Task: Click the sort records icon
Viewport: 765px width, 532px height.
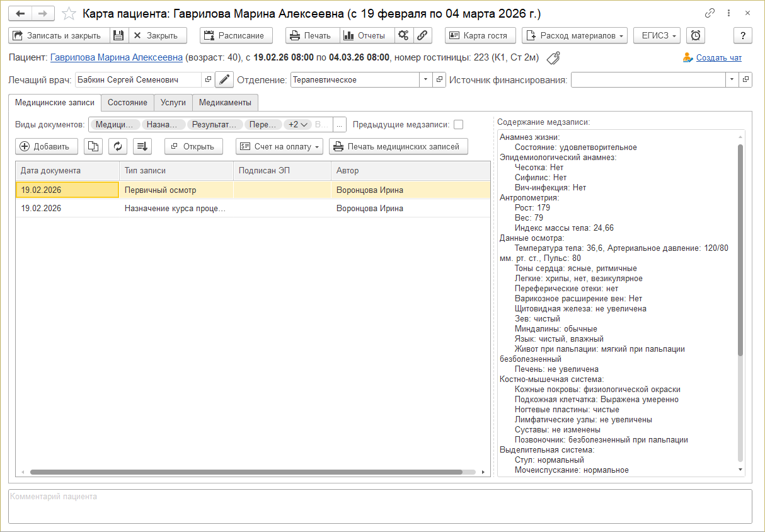Action: [142, 146]
